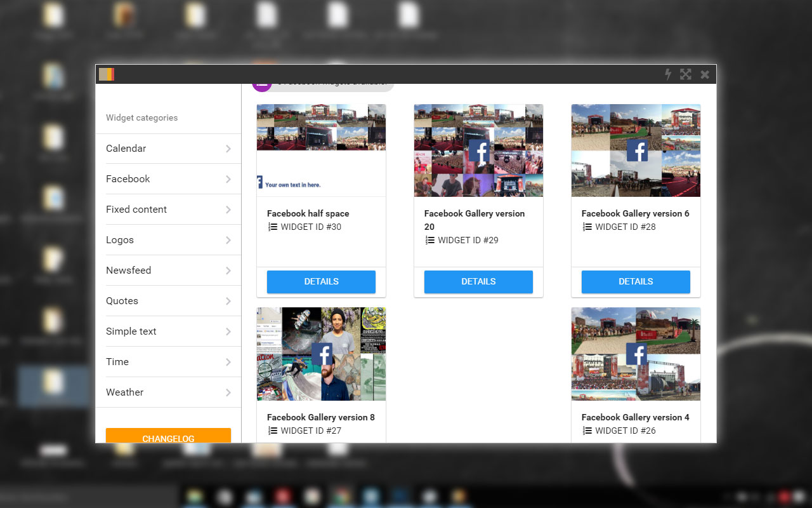Click the "WIDGET ID #28" text
Image resolution: width=812 pixels, height=508 pixels.
coord(625,227)
